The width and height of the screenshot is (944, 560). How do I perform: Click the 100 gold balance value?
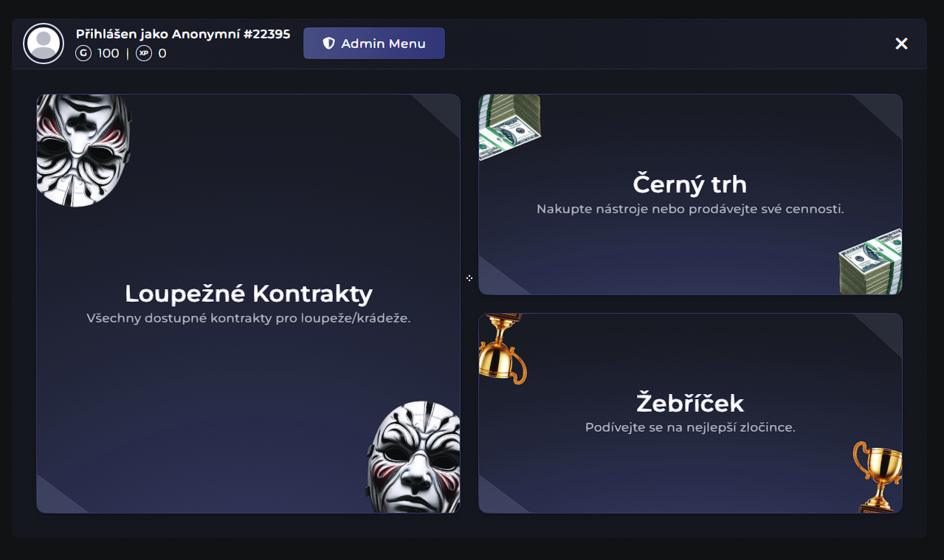(108, 53)
